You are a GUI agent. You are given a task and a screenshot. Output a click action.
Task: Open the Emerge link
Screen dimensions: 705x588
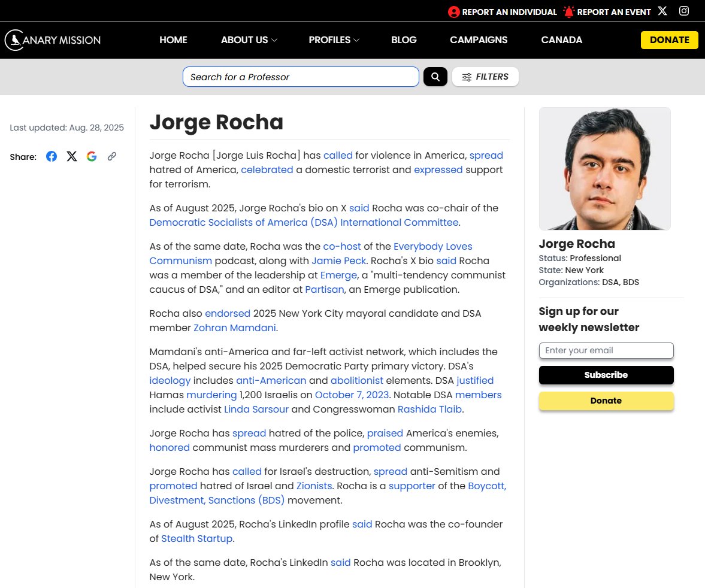pos(338,275)
